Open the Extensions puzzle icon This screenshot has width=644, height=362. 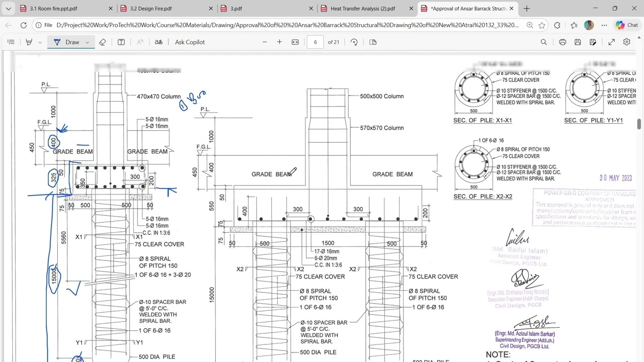coord(557,25)
